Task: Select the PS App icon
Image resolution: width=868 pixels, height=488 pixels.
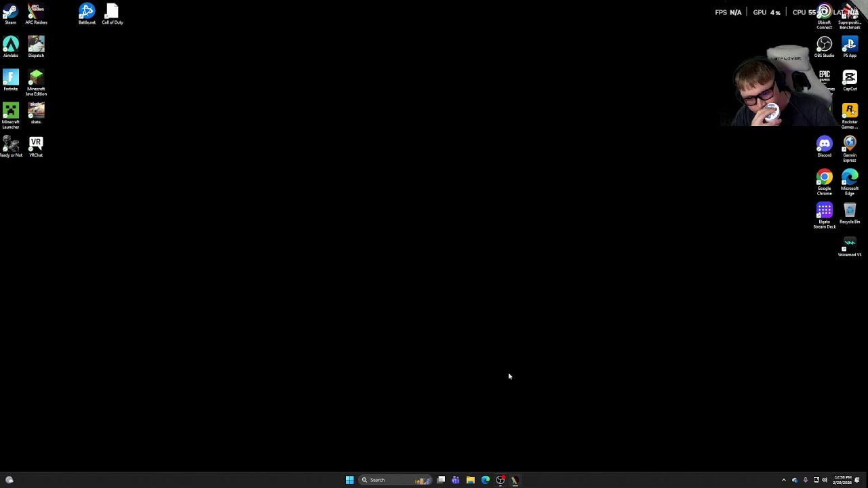Action: pyautogui.click(x=850, y=47)
